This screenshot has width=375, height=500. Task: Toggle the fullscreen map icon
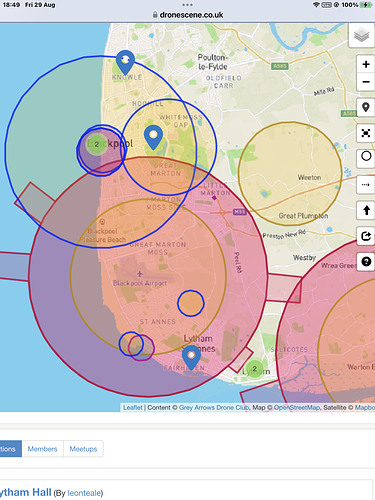tap(366, 133)
